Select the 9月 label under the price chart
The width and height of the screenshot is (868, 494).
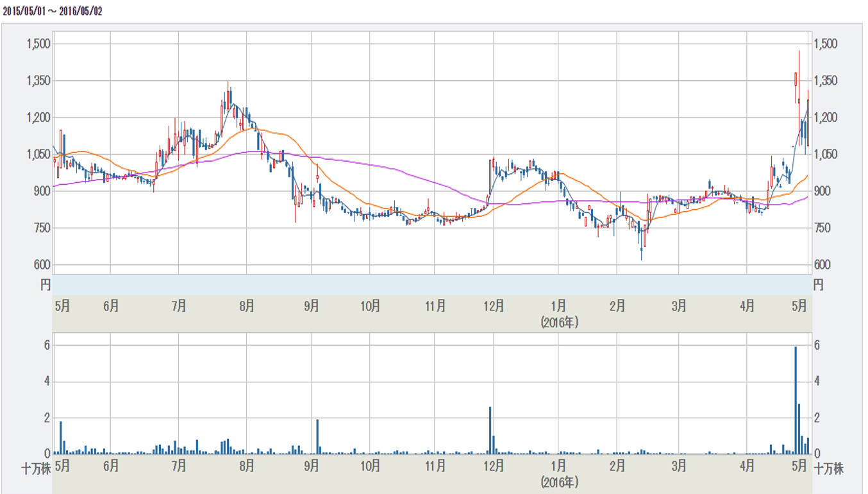[x=311, y=307]
